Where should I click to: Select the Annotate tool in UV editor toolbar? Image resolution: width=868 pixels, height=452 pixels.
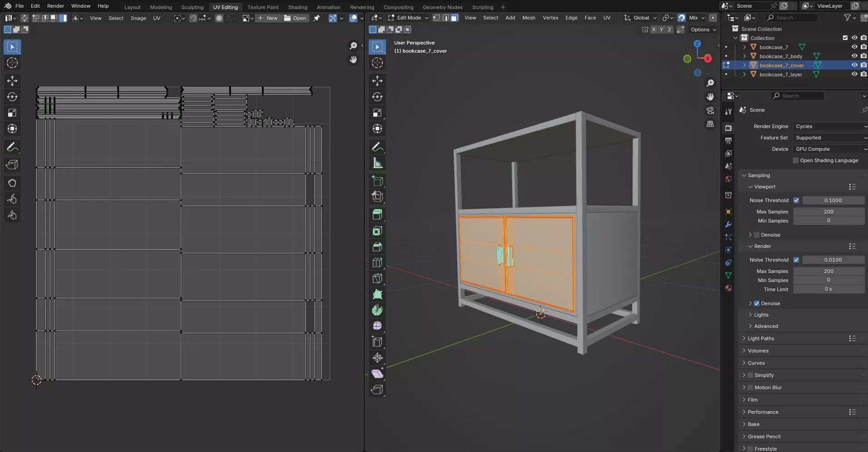[x=12, y=147]
